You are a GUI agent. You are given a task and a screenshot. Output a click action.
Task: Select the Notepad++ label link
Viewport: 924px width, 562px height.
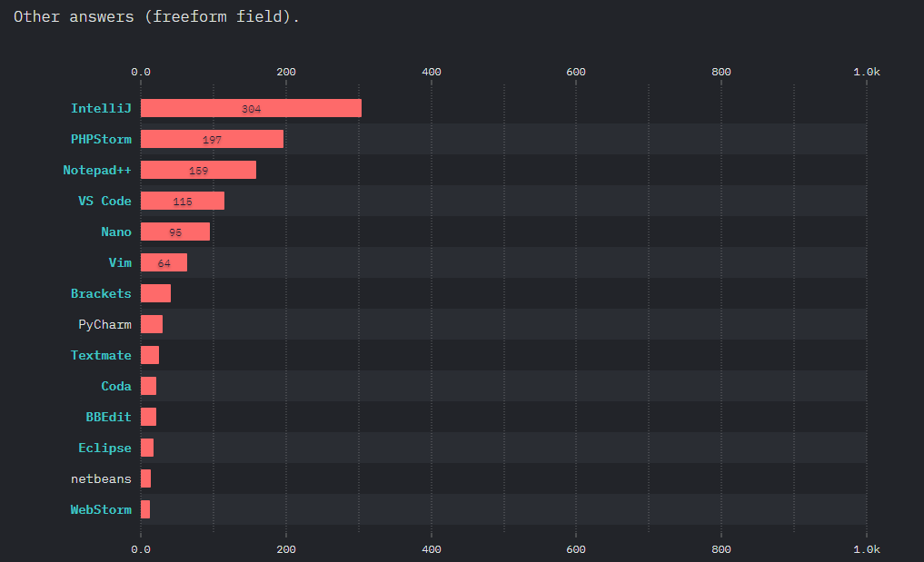click(x=97, y=171)
